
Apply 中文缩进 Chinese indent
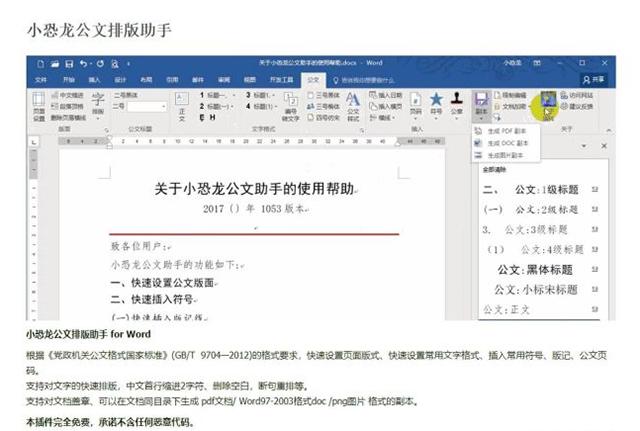coord(67,95)
